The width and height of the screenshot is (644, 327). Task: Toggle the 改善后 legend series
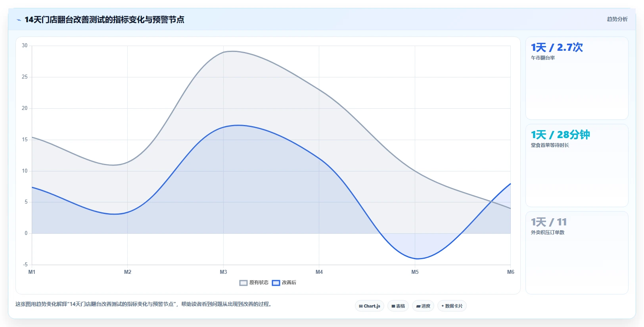coord(284,283)
